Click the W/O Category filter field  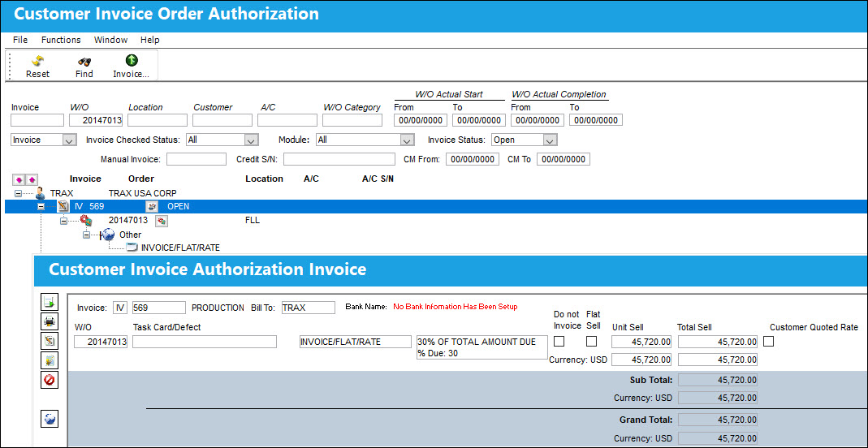tap(352, 120)
